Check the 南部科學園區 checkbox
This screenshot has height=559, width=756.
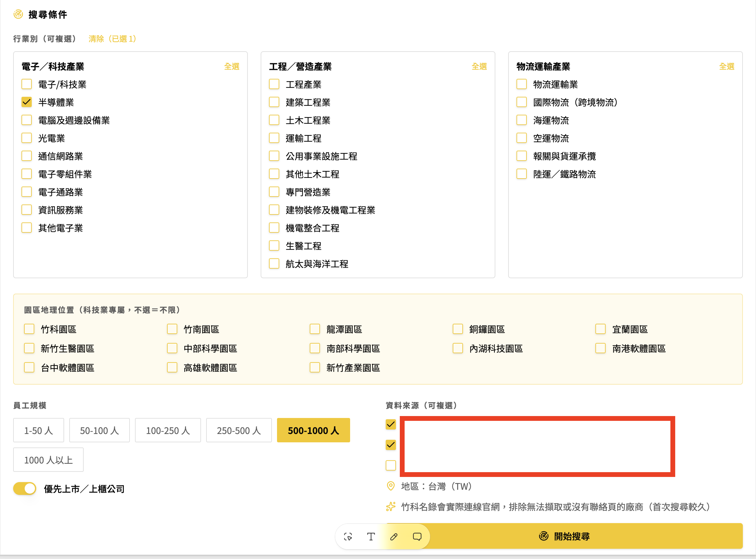coord(315,348)
